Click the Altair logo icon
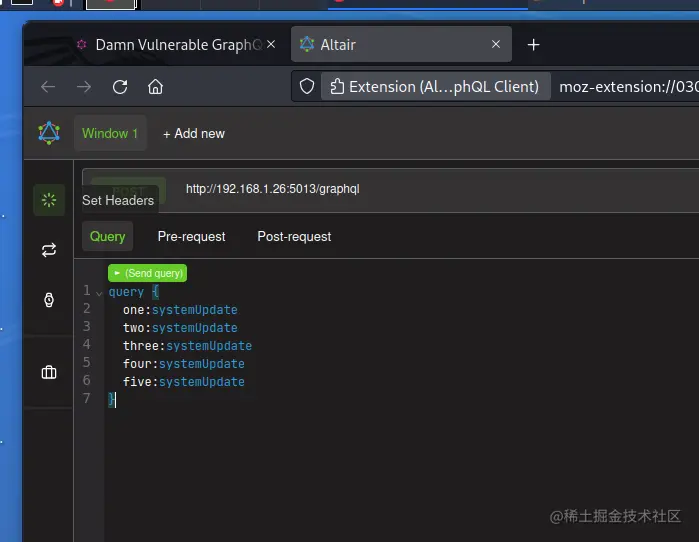699x542 pixels. [x=49, y=133]
